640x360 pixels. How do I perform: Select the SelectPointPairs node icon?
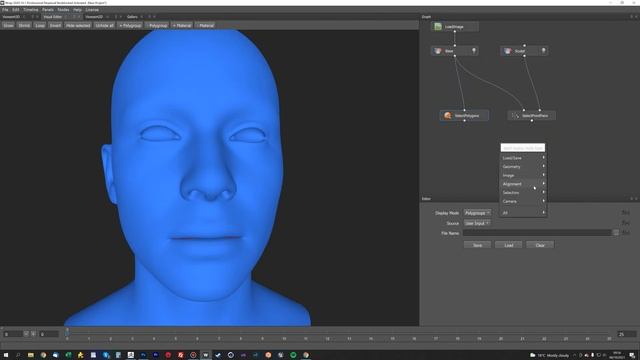pyautogui.click(x=516, y=116)
